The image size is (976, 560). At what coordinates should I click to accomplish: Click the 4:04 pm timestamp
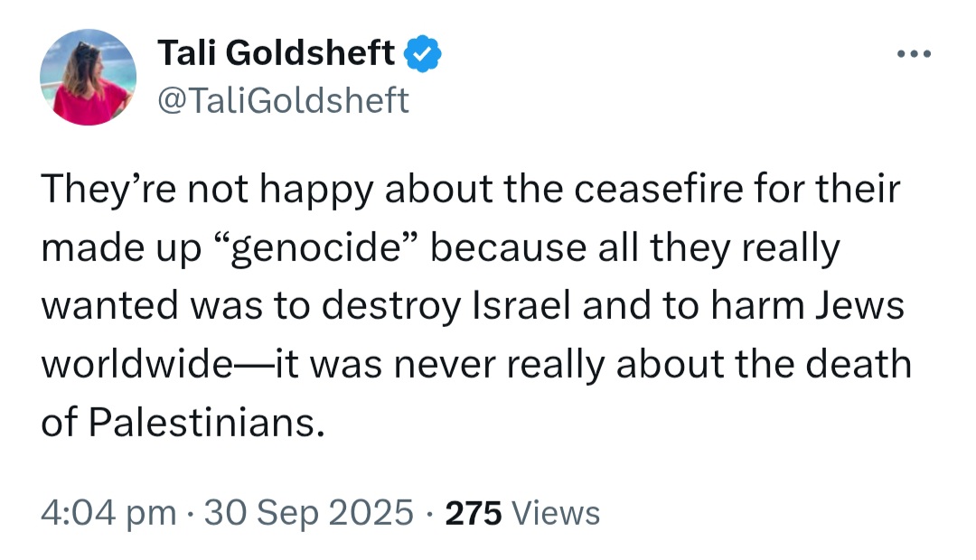coord(109,513)
